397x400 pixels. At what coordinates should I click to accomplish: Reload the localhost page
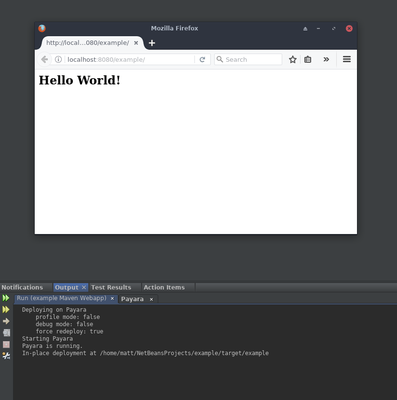click(x=202, y=59)
